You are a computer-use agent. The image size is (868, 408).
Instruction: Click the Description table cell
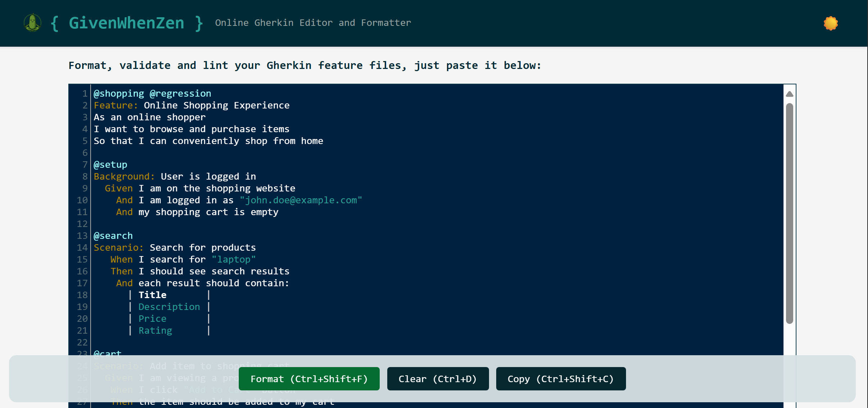coord(169,307)
